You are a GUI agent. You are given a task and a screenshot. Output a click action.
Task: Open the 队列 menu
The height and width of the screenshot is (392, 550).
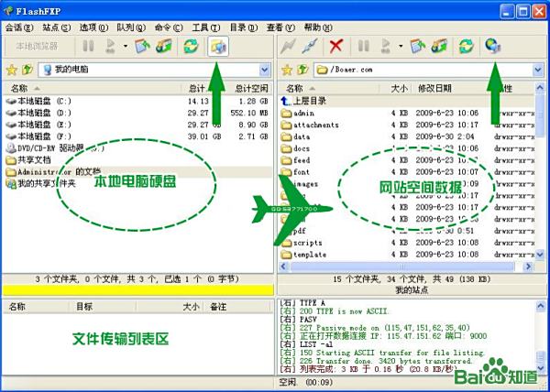(x=131, y=27)
